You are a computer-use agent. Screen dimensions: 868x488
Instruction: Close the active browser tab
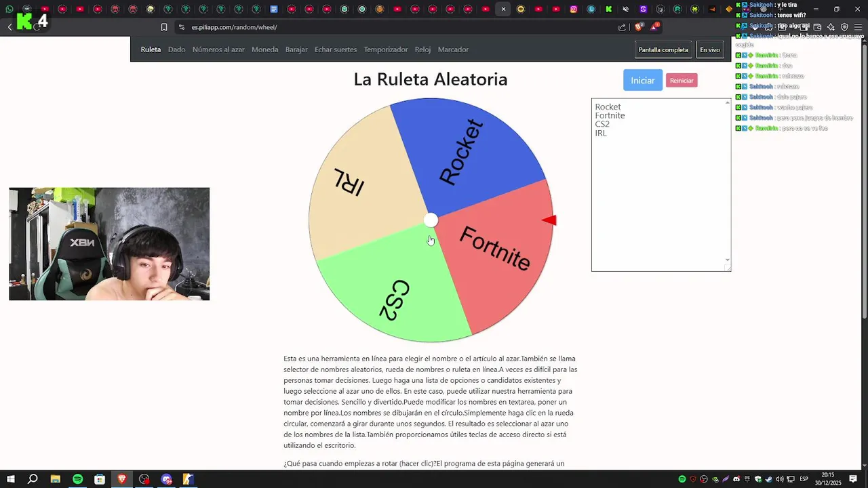(503, 9)
